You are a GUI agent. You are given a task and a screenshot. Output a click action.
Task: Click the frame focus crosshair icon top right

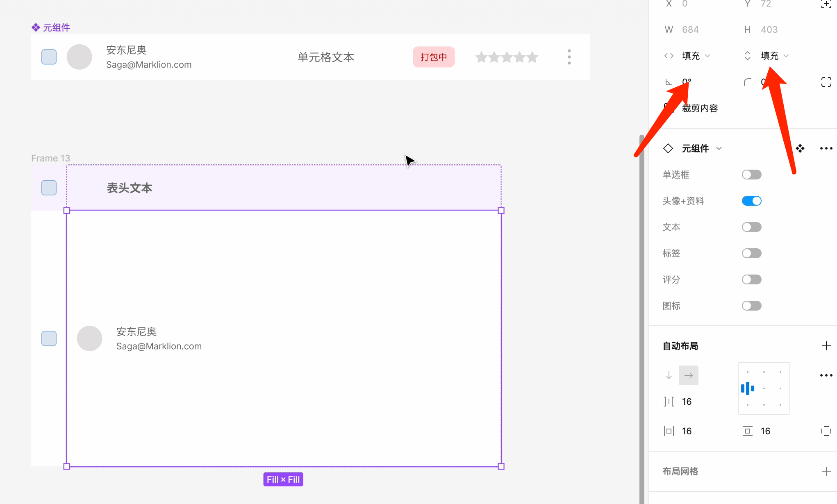(826, 4)
